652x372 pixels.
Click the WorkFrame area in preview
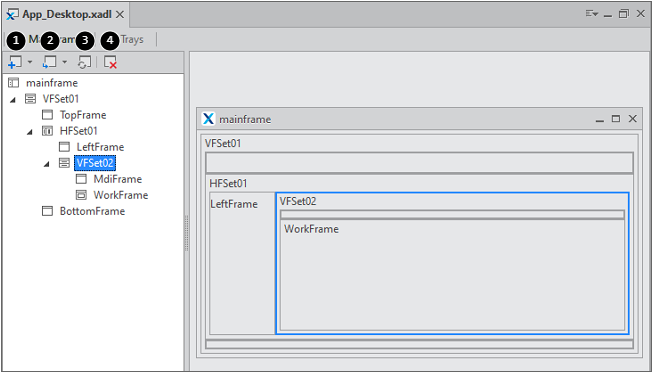[x=452, y=275]
